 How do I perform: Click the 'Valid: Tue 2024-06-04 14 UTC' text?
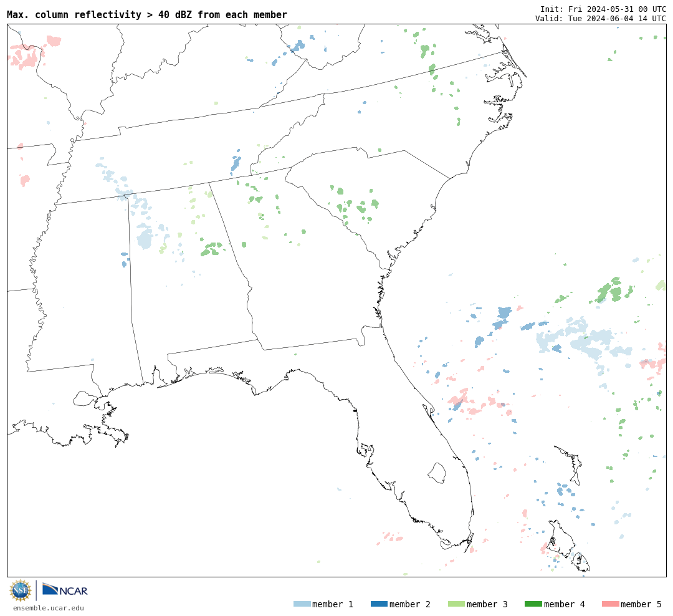[x=601, y=19]
